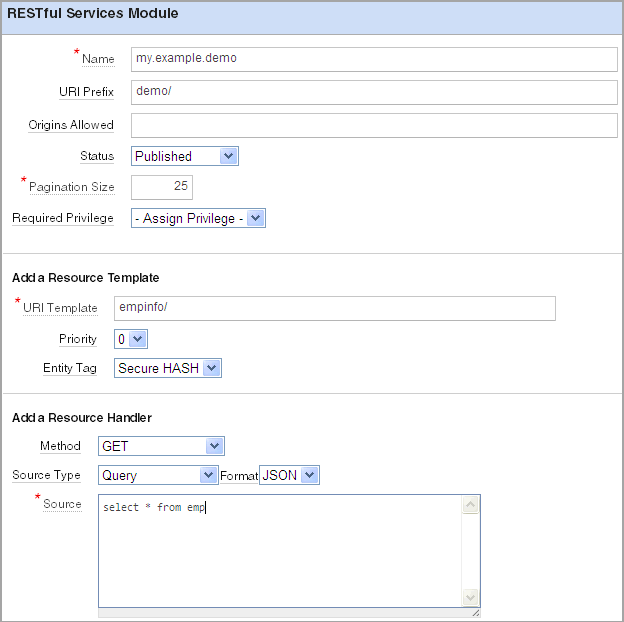
Task: Click the Pagination Size field
Action: (162, 187)
